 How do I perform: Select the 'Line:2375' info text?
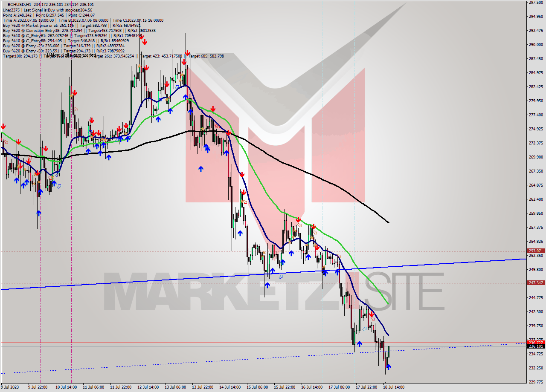point(11,10)
